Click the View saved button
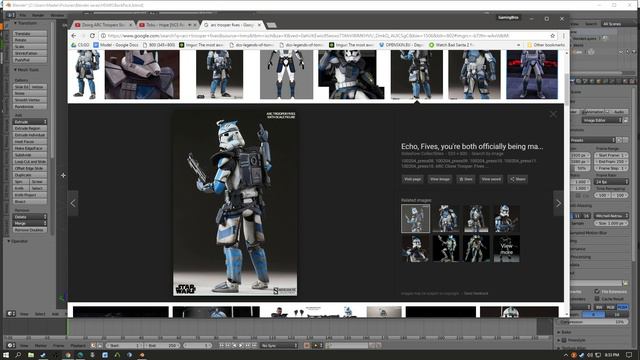 491,179
